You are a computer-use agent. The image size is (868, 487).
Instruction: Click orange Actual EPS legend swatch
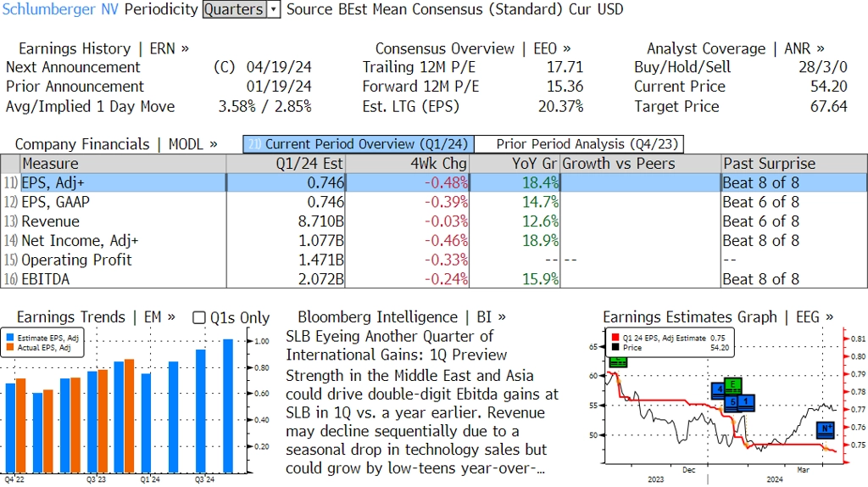(x=10, y=347)
